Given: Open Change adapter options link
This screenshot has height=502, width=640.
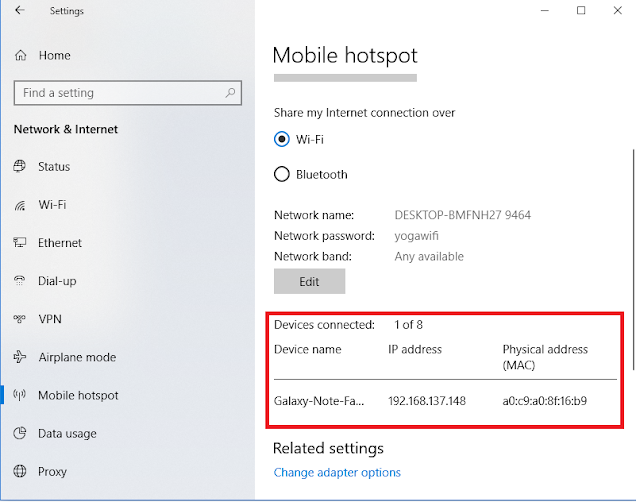Looking at the screenshot, I should [337, 472].
